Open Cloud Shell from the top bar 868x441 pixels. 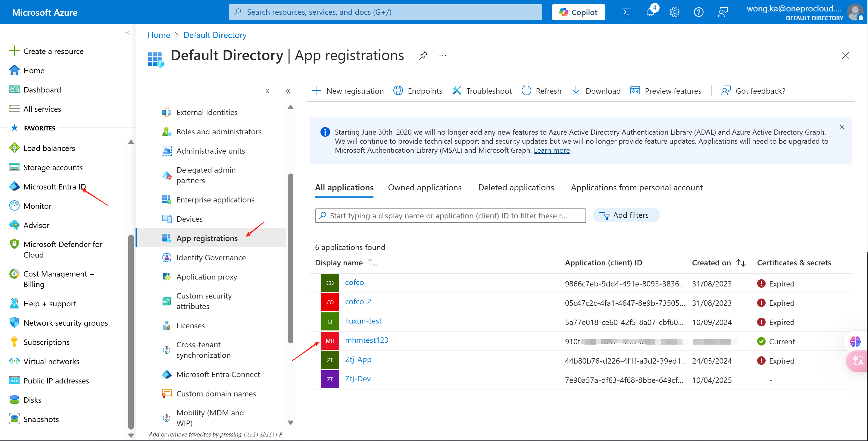626,12
